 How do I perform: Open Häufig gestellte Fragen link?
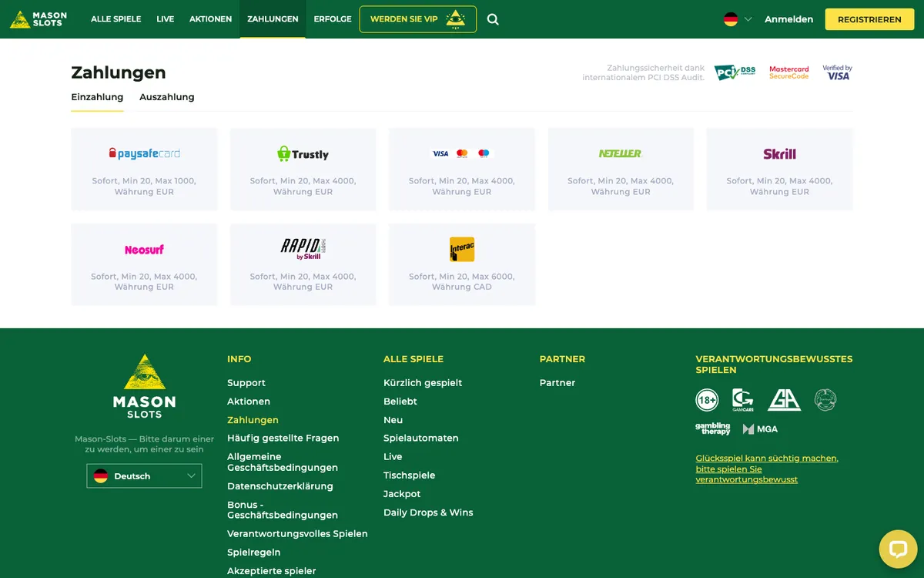(283, 439)
